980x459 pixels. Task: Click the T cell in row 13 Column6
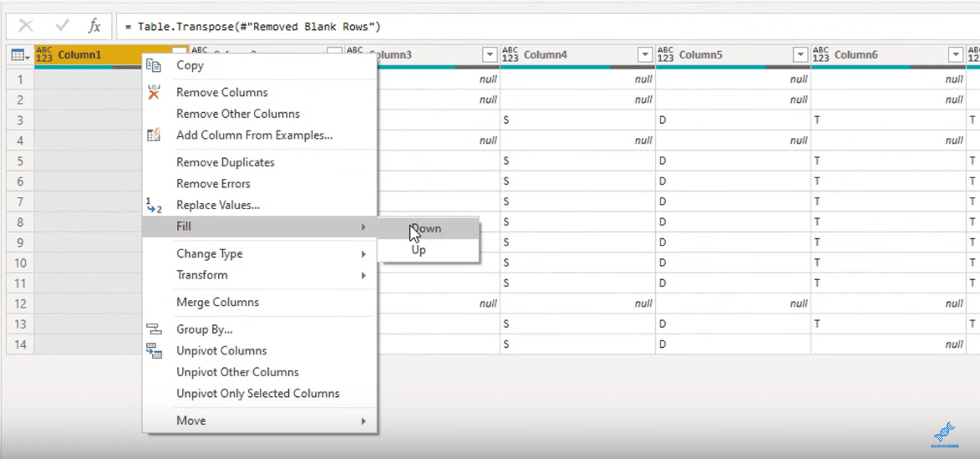888,324
